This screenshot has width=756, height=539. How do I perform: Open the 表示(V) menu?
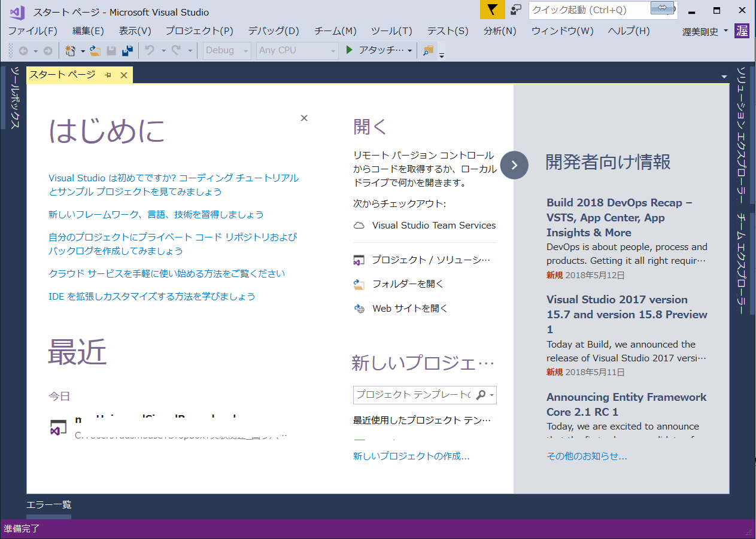(135, 31)
